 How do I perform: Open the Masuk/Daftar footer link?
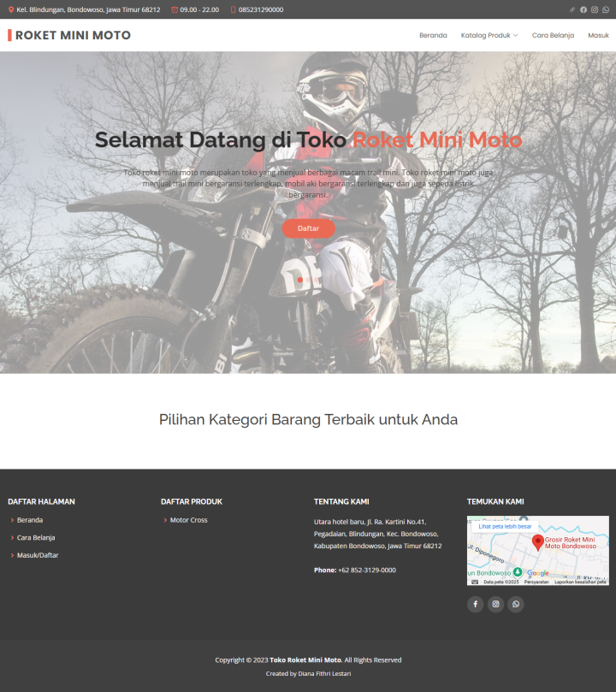tap(38, 555)
